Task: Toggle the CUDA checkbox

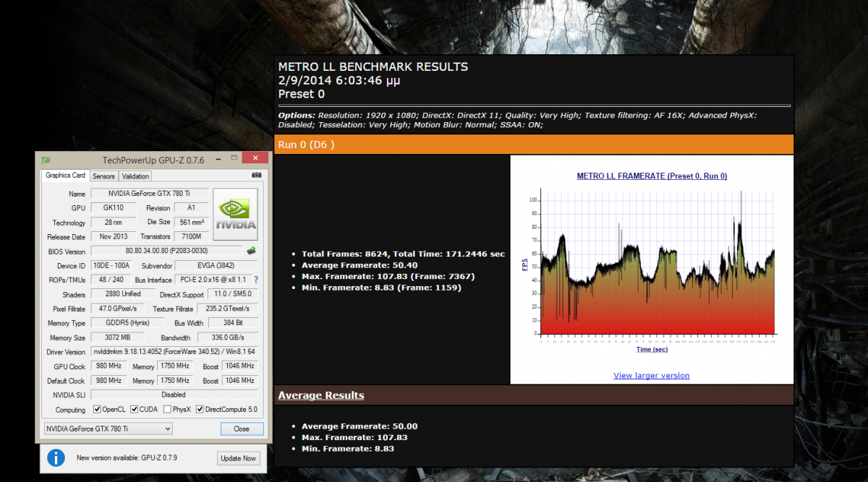Action: click(134, 410)
